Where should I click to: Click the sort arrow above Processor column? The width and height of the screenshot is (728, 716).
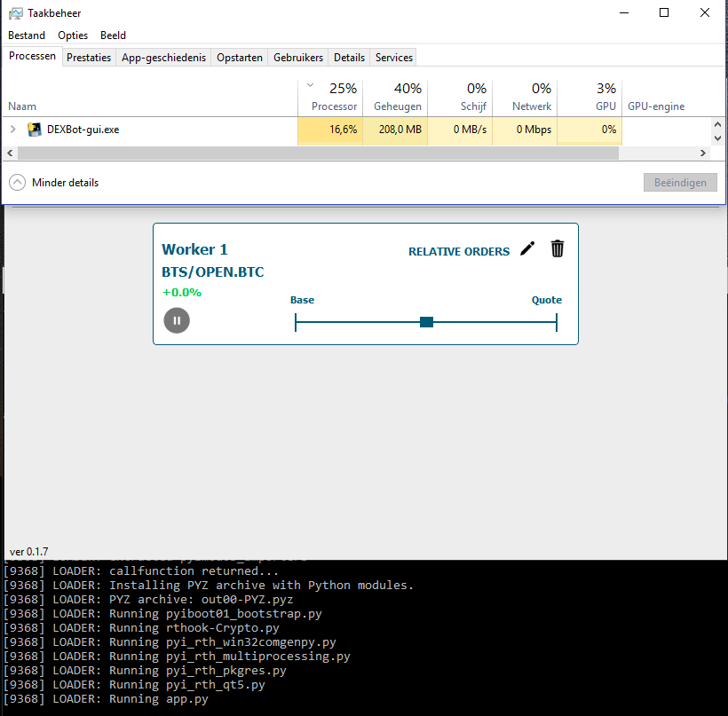tap(311, 85)
